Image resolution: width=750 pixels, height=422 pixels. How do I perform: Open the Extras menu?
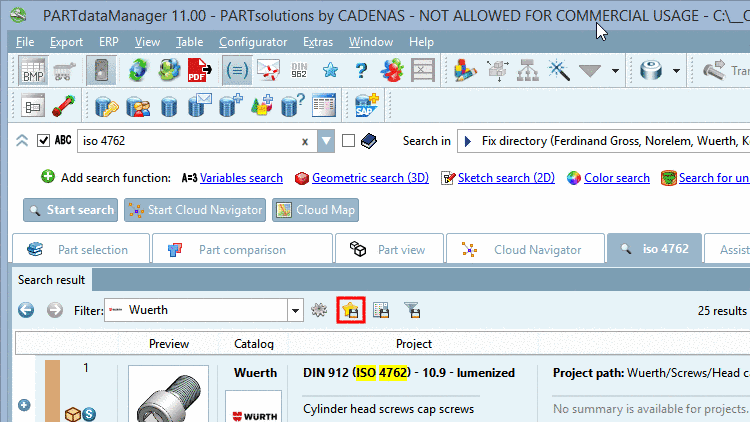pos(318,42)
